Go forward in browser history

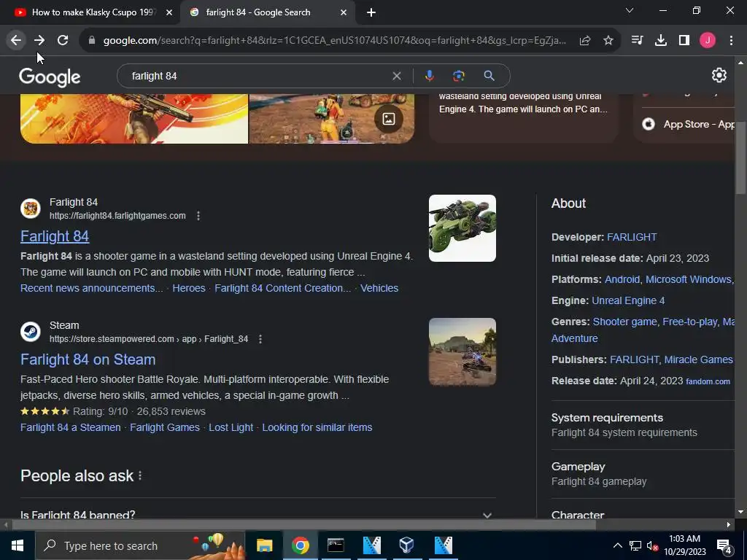pyautogui.click(x=39, y=41)
